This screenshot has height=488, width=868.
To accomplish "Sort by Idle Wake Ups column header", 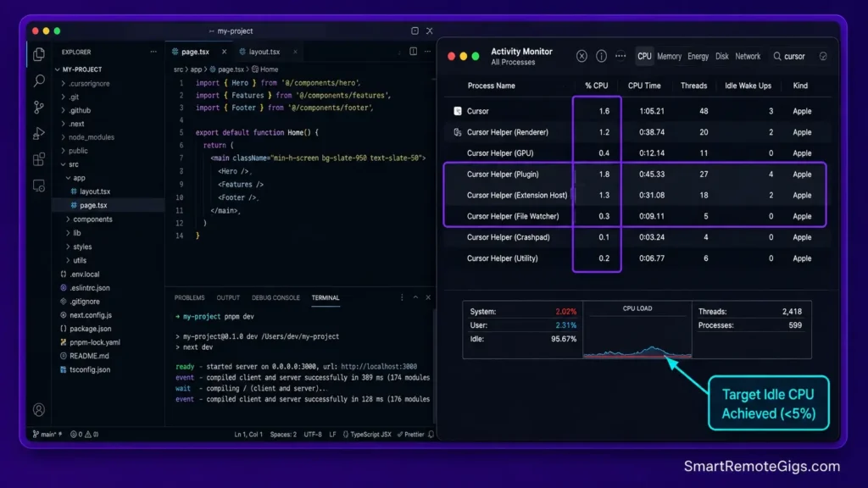I will (x=748, y=86).
